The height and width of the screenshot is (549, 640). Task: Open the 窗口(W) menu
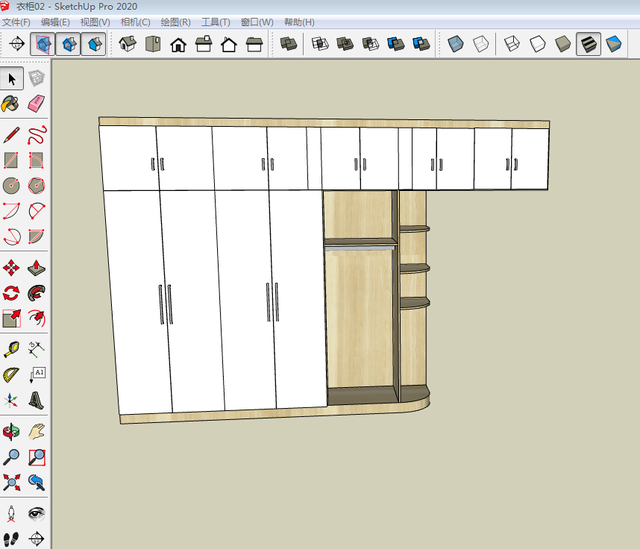pos(257,22)
